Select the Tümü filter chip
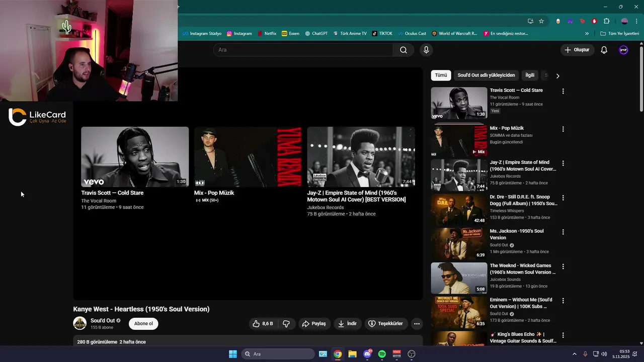Screen dimensions: 644x362 [441, 75]
